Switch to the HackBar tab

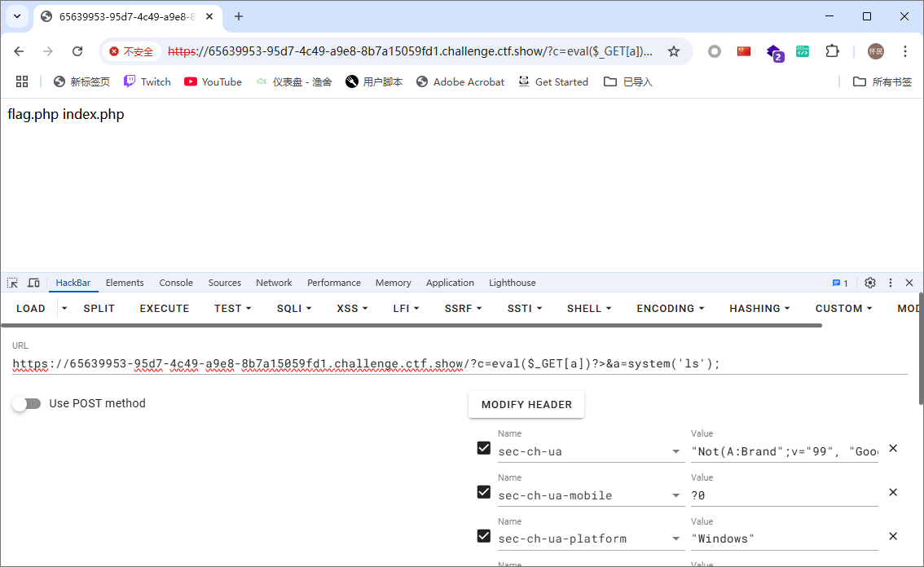click(x=73, y=283)
